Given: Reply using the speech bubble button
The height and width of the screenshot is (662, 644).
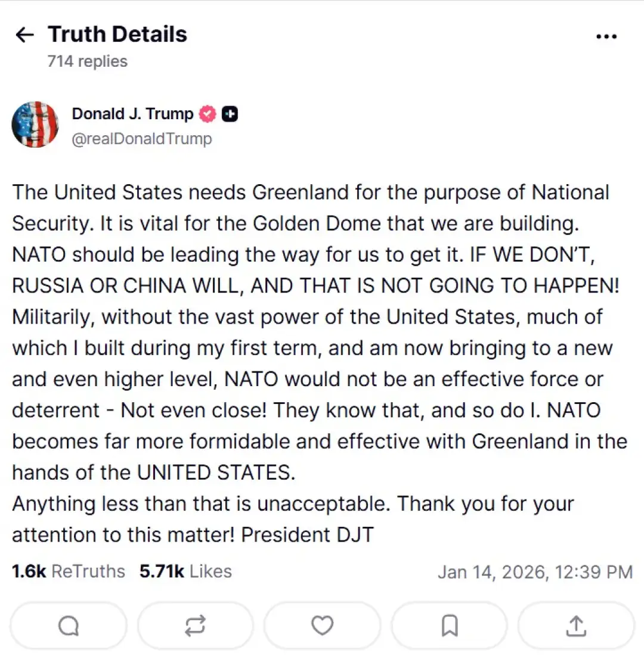Looking at the screenshot, I should [69, 625].
